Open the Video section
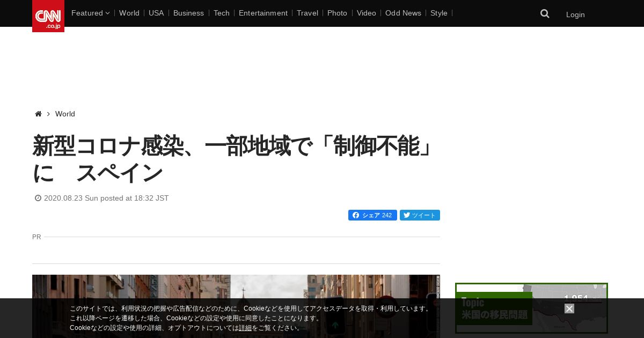The image size is (644, 338). pos(367,13)
